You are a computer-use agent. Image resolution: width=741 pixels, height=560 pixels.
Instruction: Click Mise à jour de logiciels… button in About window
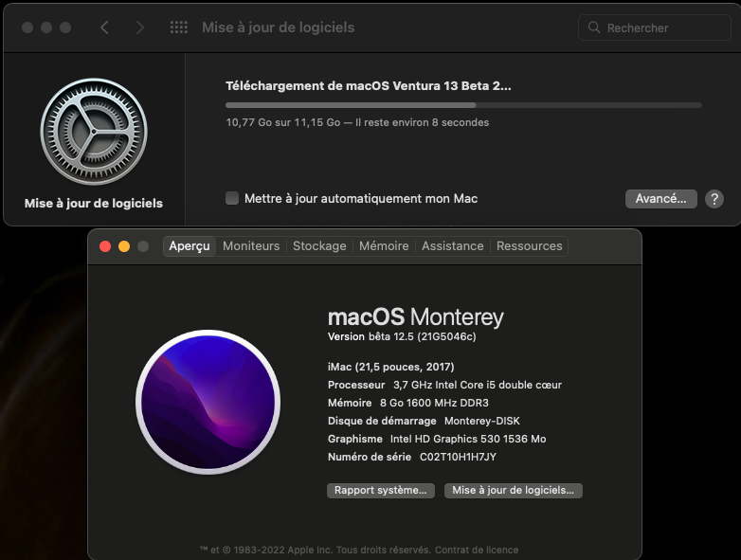pyautogui.click(x=514, y=490)
